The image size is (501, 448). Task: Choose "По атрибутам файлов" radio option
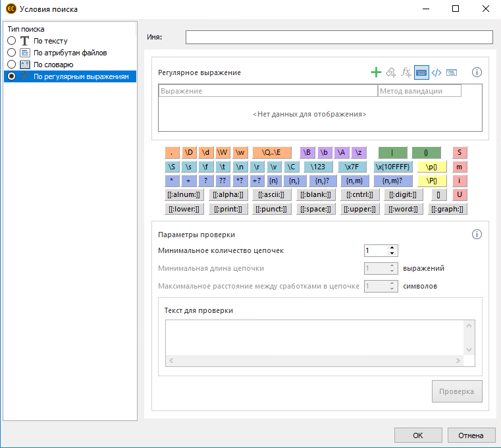click(x=12, y=53)
